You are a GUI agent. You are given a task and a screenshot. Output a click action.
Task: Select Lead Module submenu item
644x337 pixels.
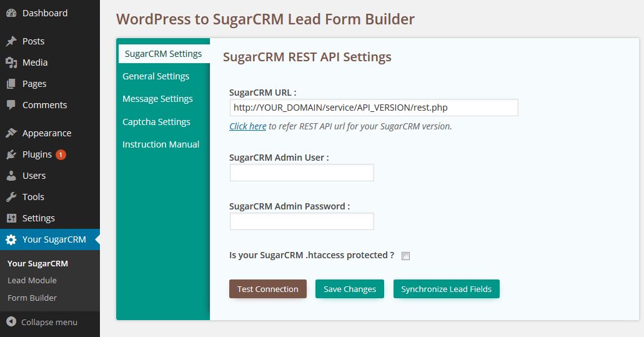[32, 280]
